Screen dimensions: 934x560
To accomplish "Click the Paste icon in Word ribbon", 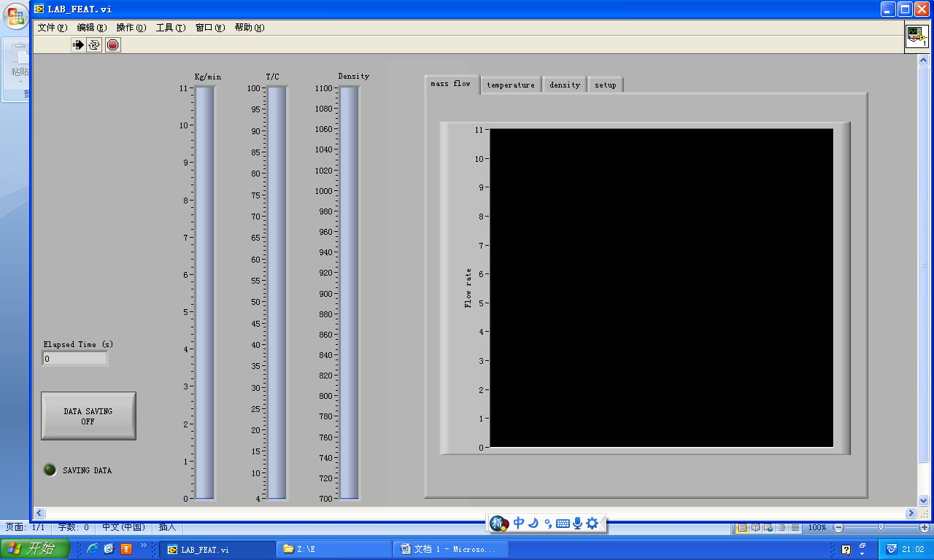I will (x=20, y=55).
